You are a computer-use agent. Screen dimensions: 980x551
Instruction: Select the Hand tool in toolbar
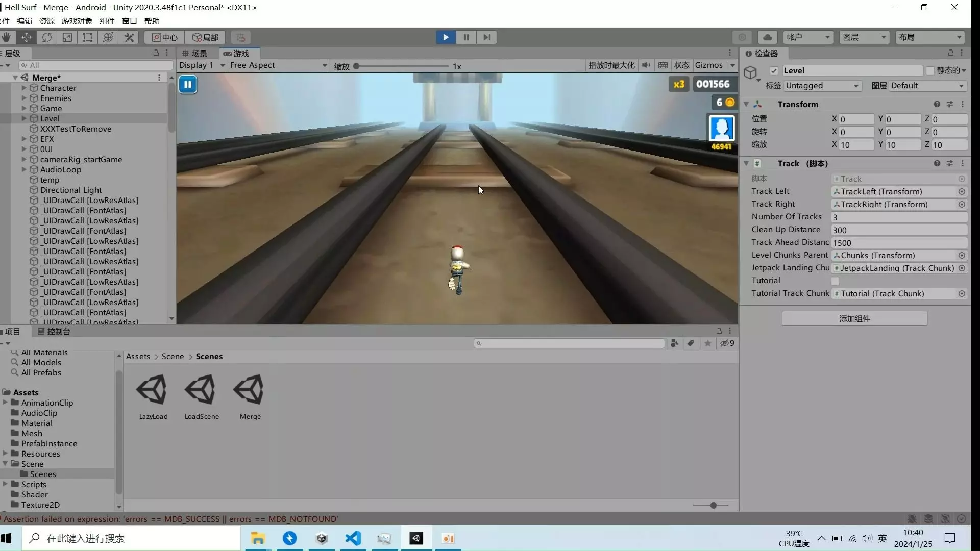pos(6,37)
